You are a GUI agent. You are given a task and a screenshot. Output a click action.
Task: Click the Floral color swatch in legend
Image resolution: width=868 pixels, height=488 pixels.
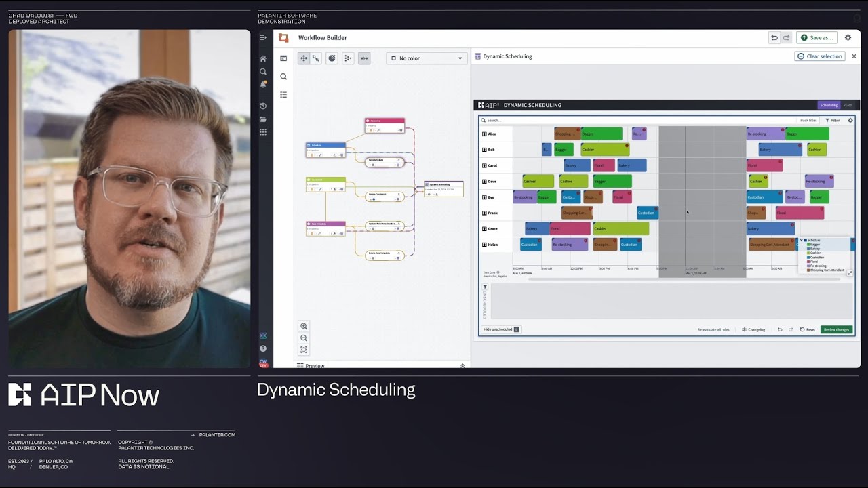808,261
